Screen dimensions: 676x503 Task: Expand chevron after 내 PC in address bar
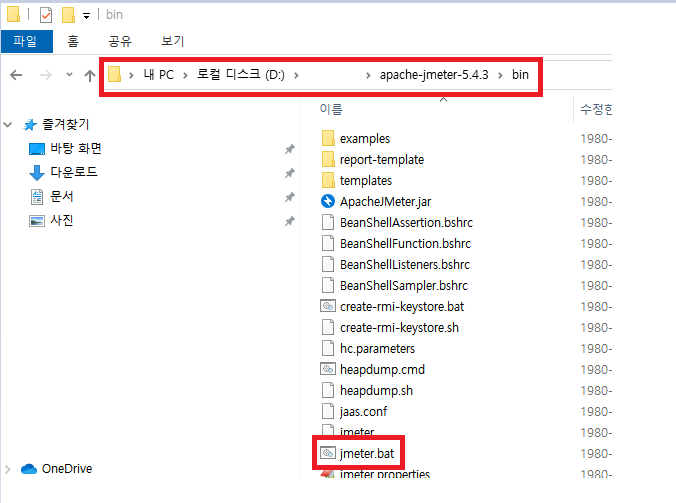click(x=185, y=75)
